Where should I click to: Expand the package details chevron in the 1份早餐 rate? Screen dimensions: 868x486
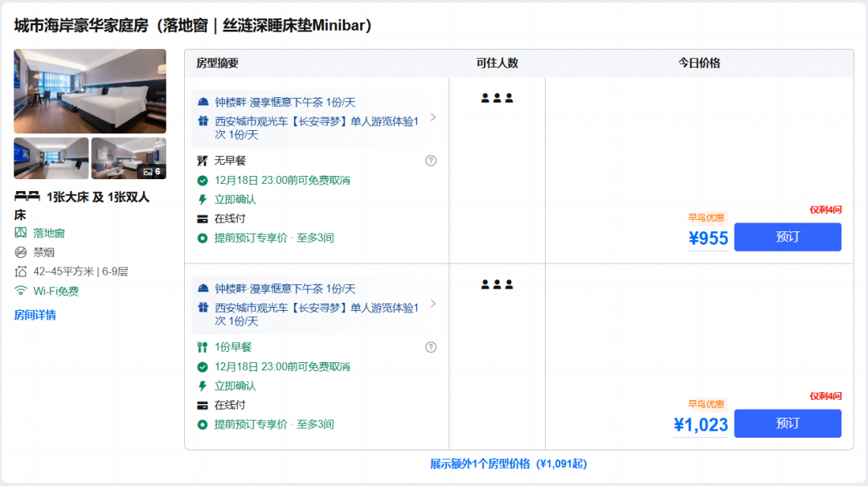click(x=433, y=304)
